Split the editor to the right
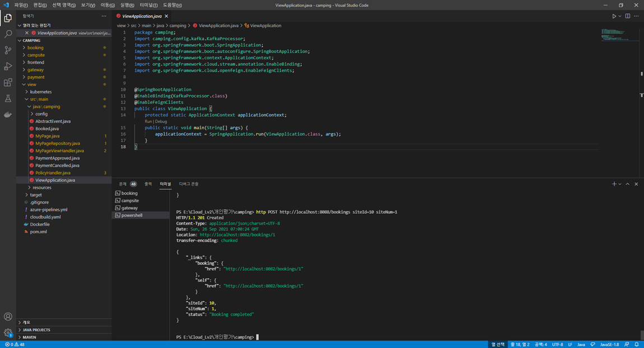644x348 pixels. point(628,16)
